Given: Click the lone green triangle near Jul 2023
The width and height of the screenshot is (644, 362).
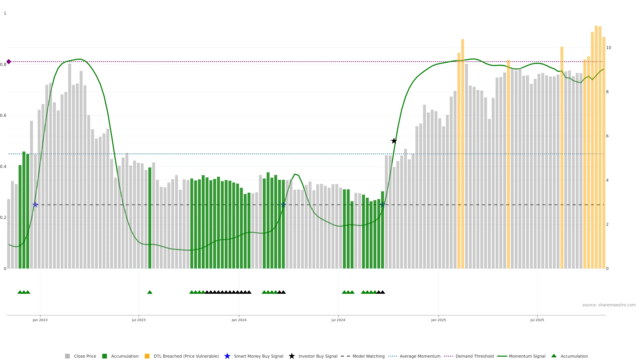Looking at the screenshot, I should [x=150, y=292].
